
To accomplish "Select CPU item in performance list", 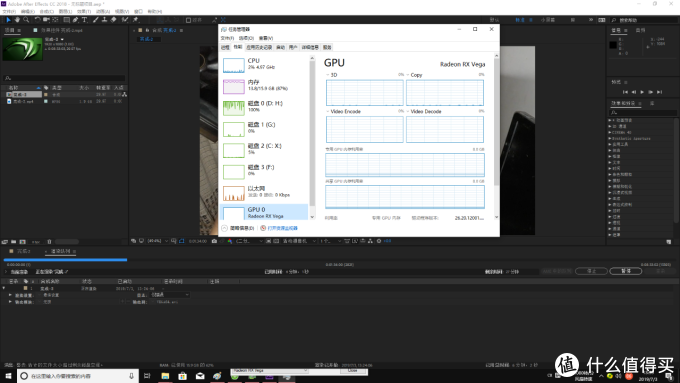I will point(265,64).
